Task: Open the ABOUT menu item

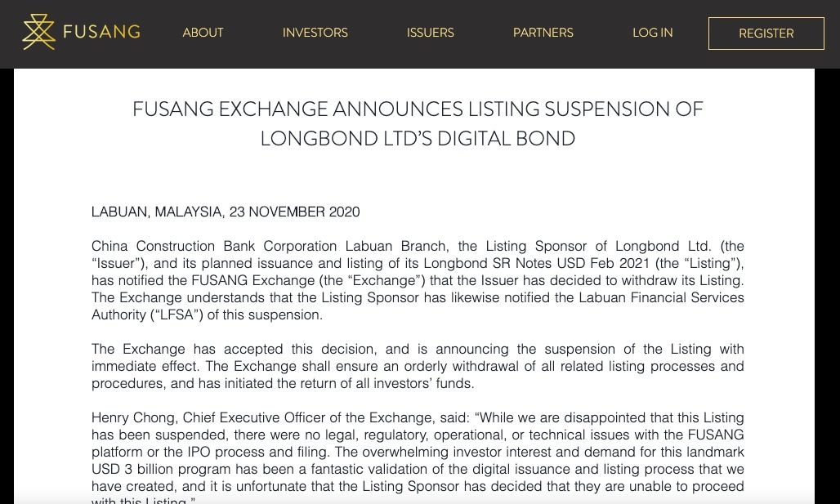Action: tap(203, 33)
